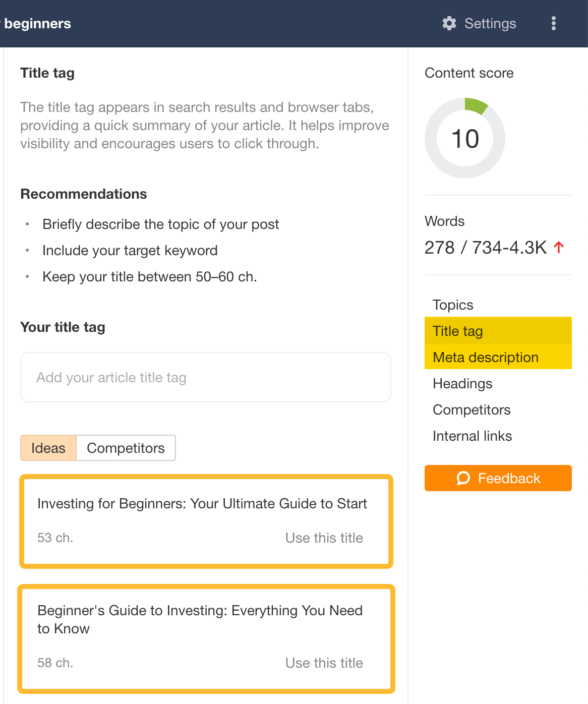
Task: Click the red upward arrow beside word count
Action: pos(559,247)
